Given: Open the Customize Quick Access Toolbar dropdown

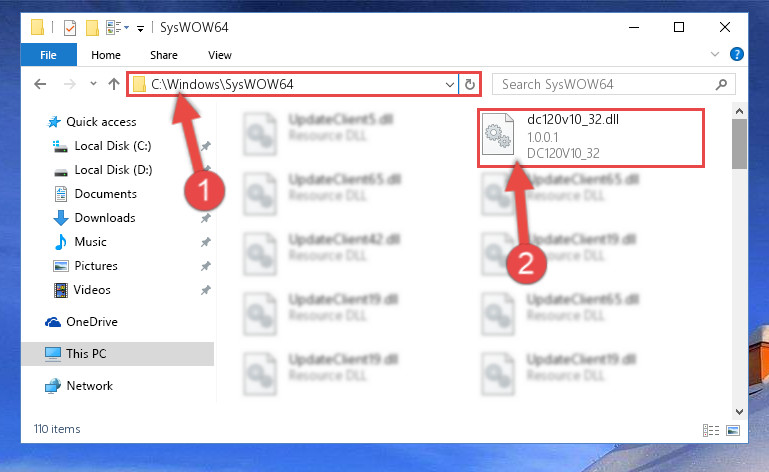Looking at the screenshot, I should 140,28.
